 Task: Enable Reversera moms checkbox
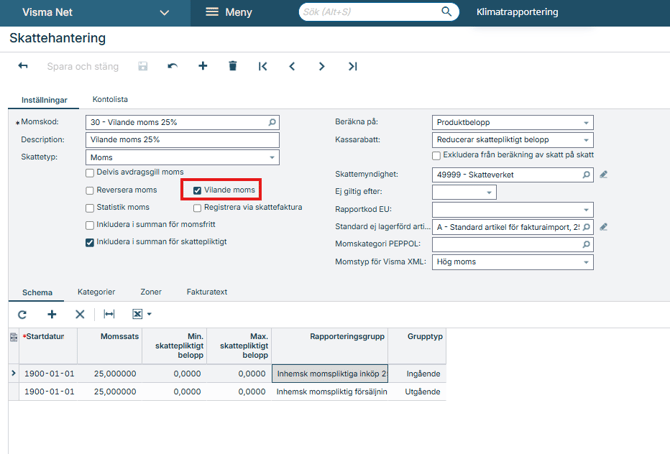point(90,190)
